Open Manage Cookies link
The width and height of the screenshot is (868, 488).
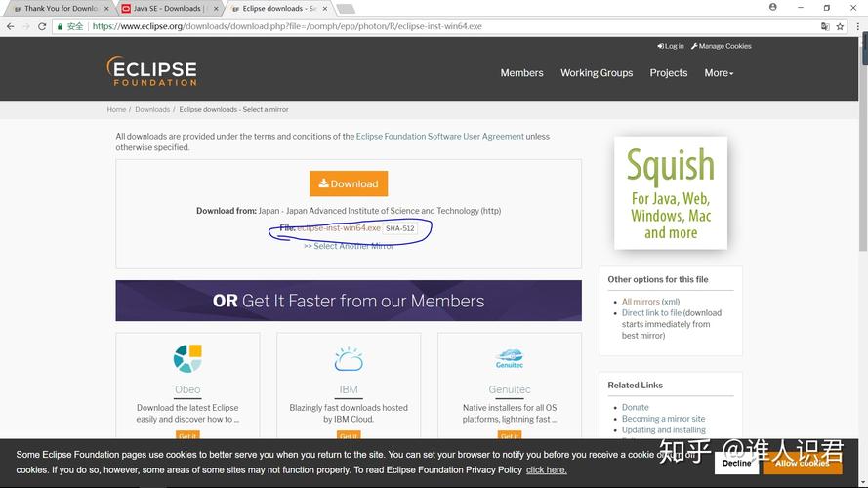722,46
